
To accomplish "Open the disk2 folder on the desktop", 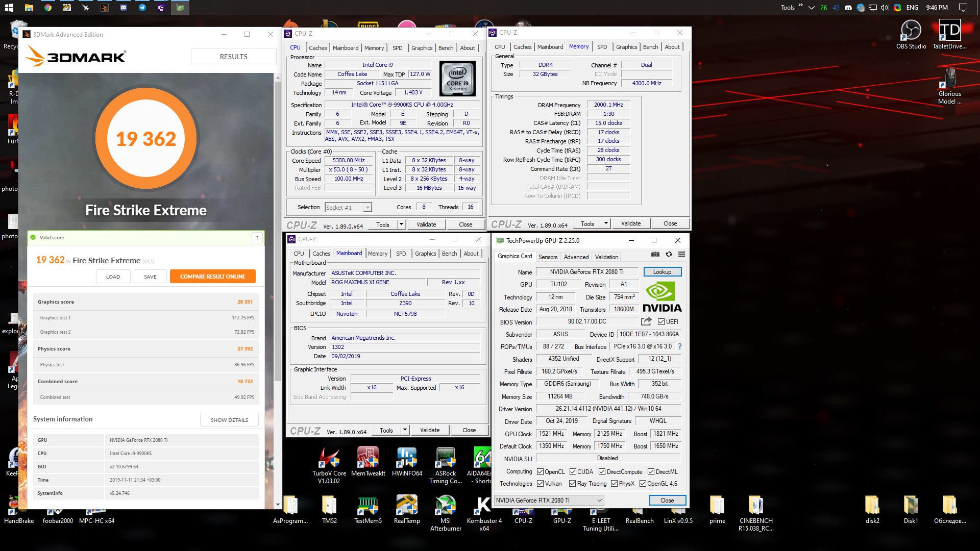I will 872,510.
